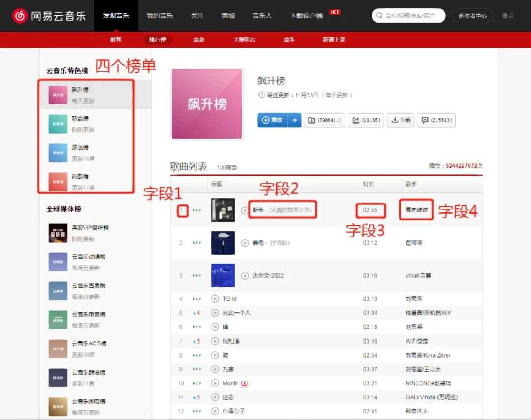Play the rank 12 song (02:41) via play icon

click(x=215, y=411)
